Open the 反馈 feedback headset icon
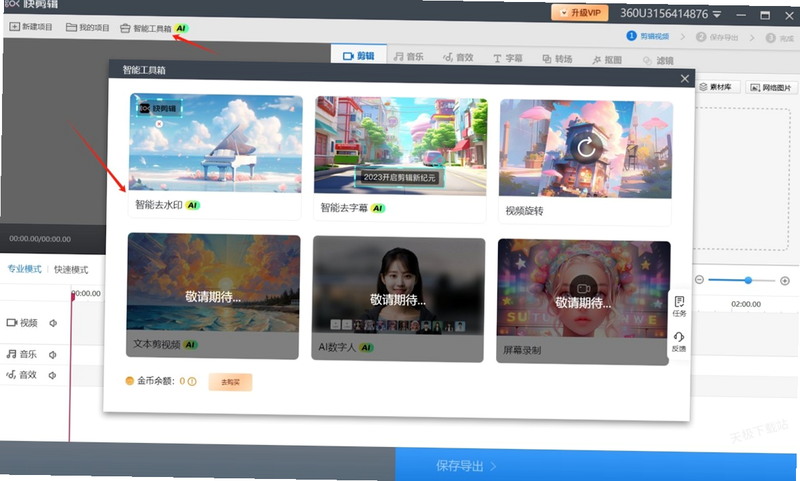 tap(679, 342)
